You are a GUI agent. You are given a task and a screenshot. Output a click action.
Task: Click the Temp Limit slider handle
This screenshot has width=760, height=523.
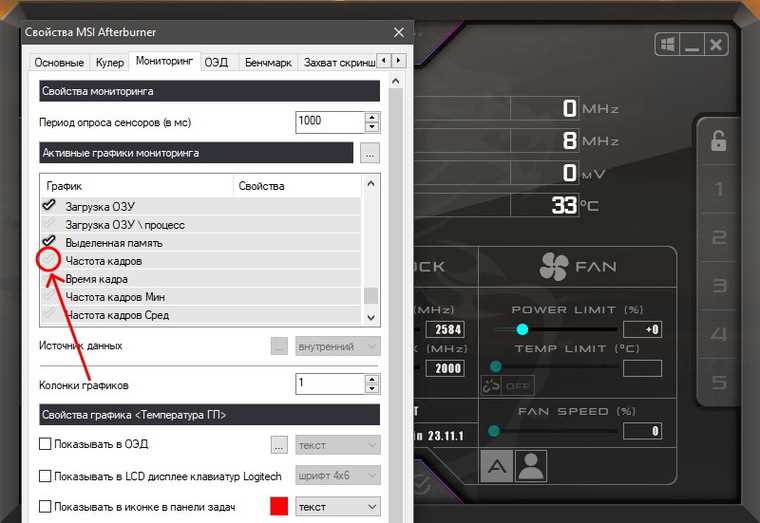click(x=495, y=366)
